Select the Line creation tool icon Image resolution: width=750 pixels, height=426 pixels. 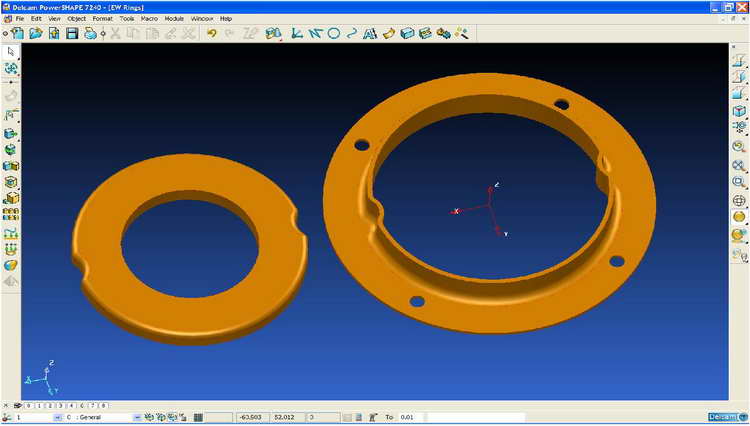[x=297, y=33]
